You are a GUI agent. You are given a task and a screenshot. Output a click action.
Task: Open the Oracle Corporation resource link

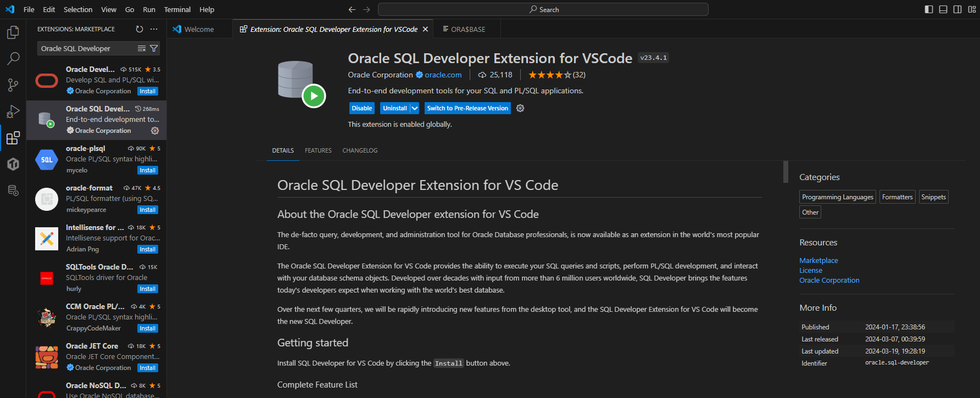[x=829, y=280]
